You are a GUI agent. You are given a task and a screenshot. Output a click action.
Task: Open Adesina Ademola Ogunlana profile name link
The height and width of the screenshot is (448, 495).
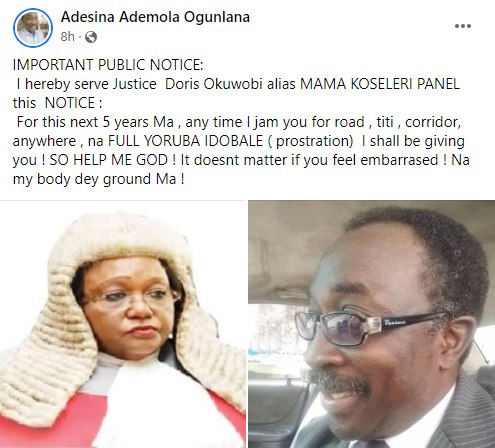[x=155, y=17]
